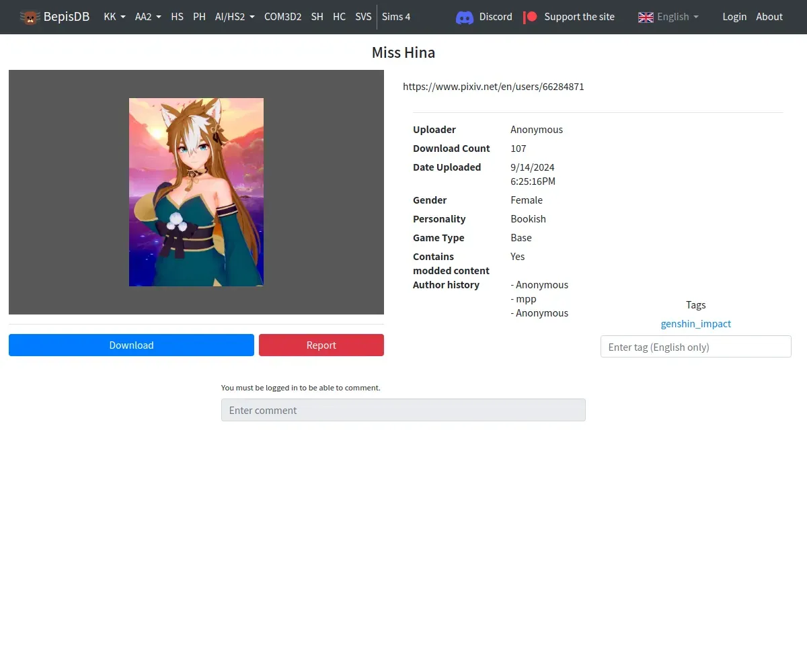Open the About page
The image size is (807, 672).
coord(769,17)
